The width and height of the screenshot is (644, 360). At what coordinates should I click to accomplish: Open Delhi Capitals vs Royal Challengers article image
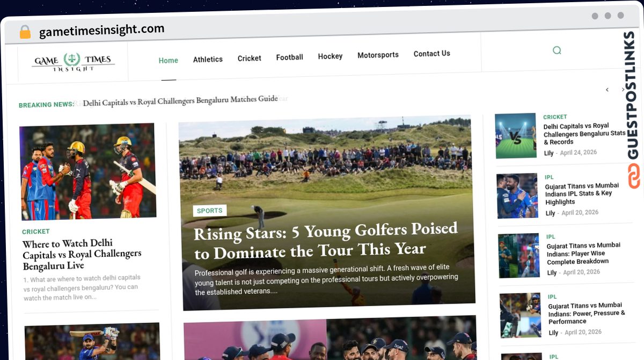point(88,171)
